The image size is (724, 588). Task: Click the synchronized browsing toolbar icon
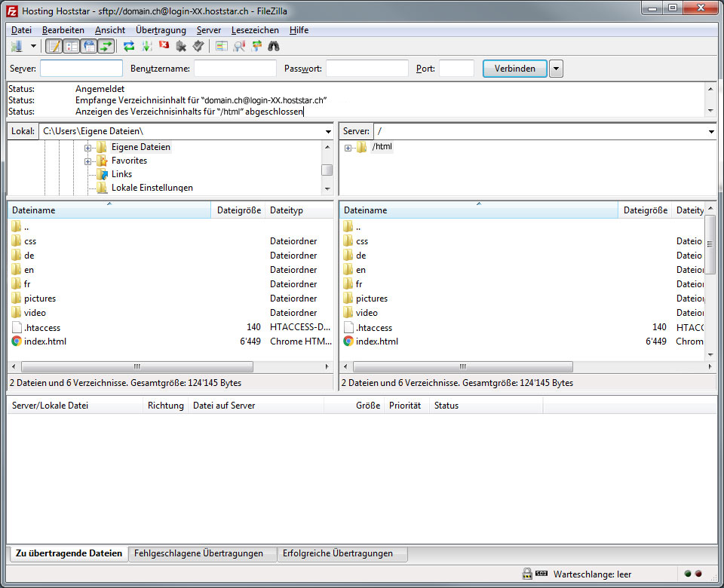[x=256, y=46]
